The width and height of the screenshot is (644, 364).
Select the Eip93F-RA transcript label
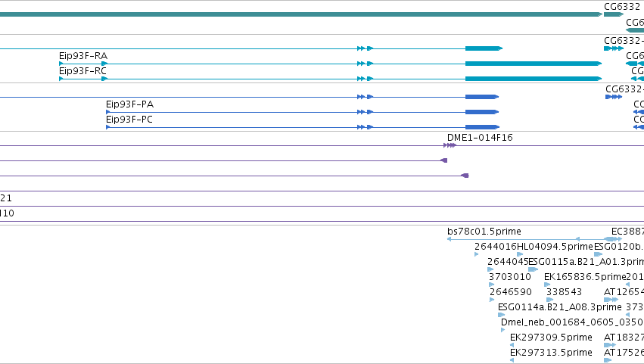(x=83, y=56)
